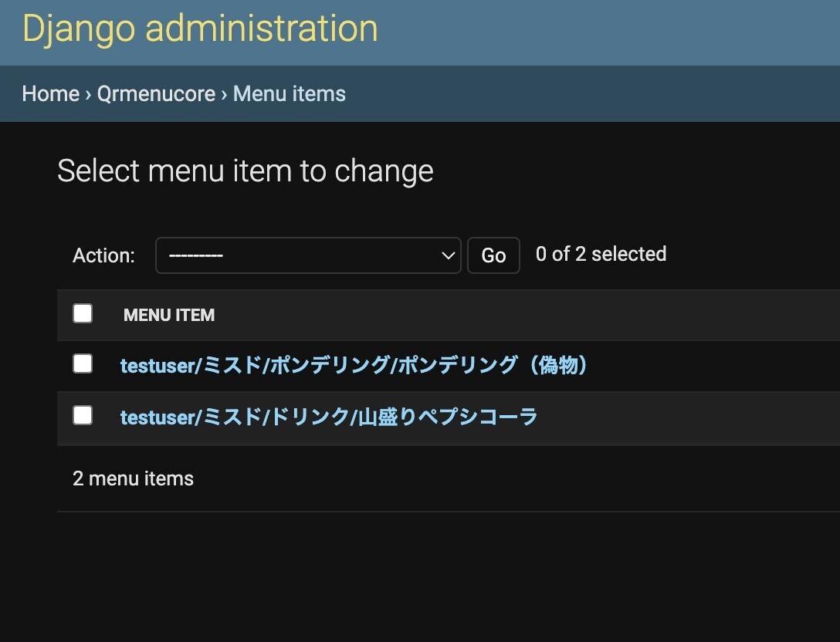Screen dimensions: 840x642
Task: Select the testuser link in the second row
Action: point(156,417)
